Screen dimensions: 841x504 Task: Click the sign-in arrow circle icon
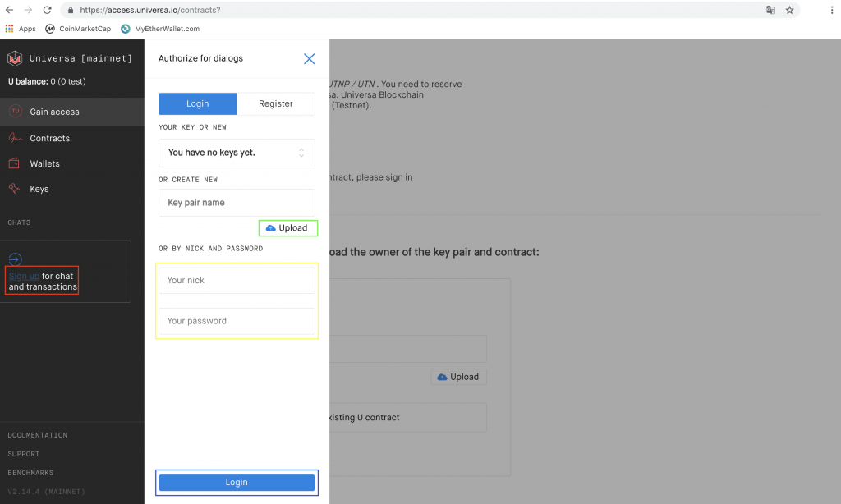click(x=15, y=259)
